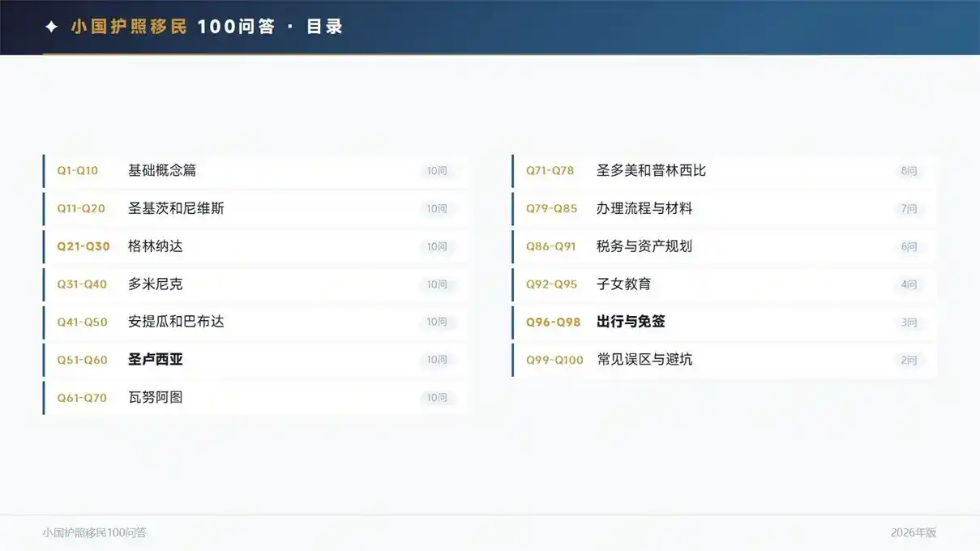Click the header title 小国护照移民

point(129,27)
